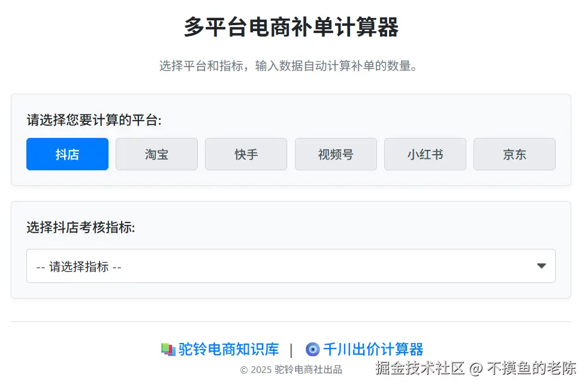This screenshot has height=388, width=588.
Task: Open the 驼铃电商知识库 link
Action: pyautogui.click(x=228, y=350)
